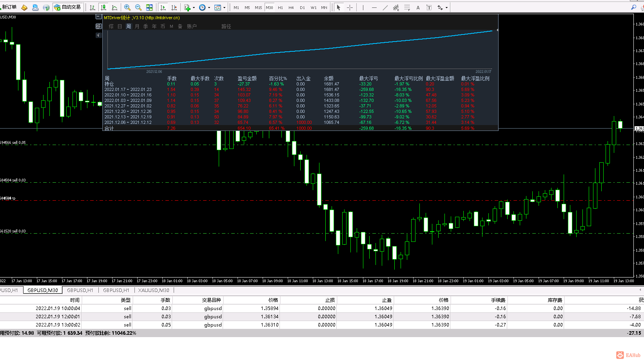Screen dimensions: 644x361
Task: Switch timeframe to M15
Action: coord(258,7)
